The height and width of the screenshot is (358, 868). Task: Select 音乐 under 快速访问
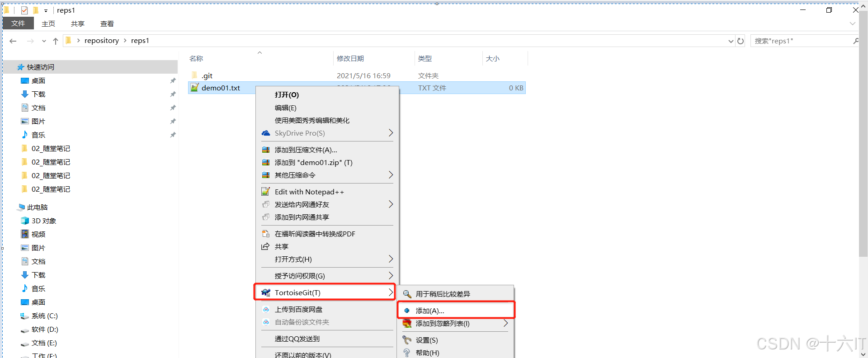click(38, 135)
